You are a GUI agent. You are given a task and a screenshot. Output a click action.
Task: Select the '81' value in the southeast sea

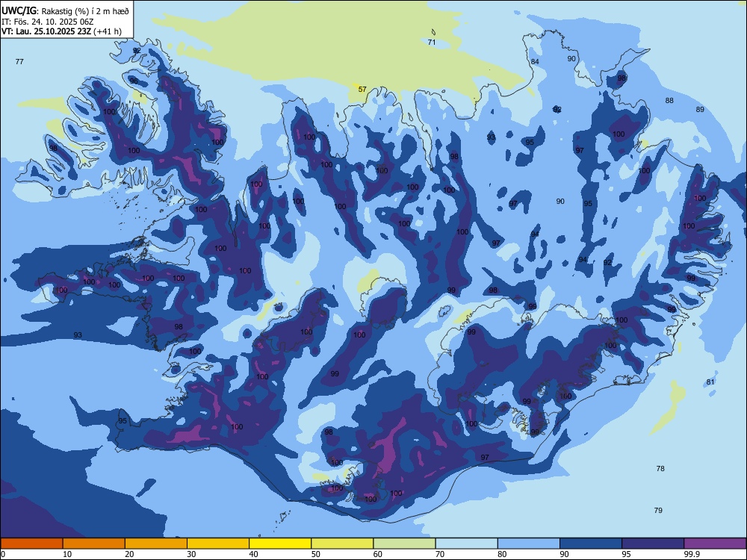point(710,382)
